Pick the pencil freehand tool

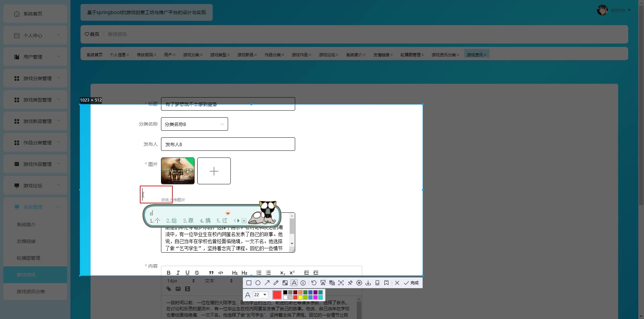(x=276, y=283)
